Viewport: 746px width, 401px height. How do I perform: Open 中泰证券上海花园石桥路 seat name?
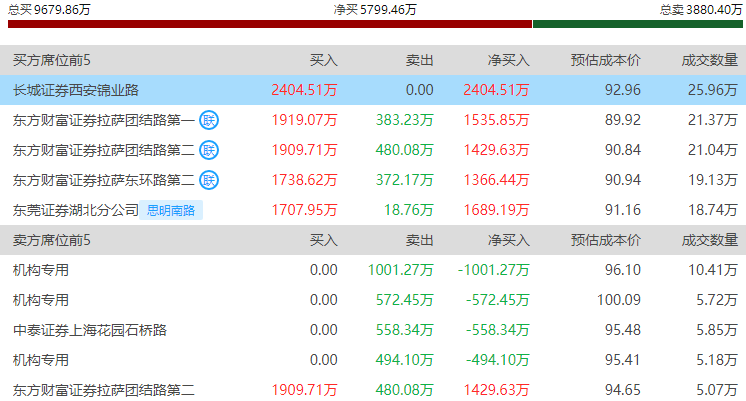click(x=90, y=330)
